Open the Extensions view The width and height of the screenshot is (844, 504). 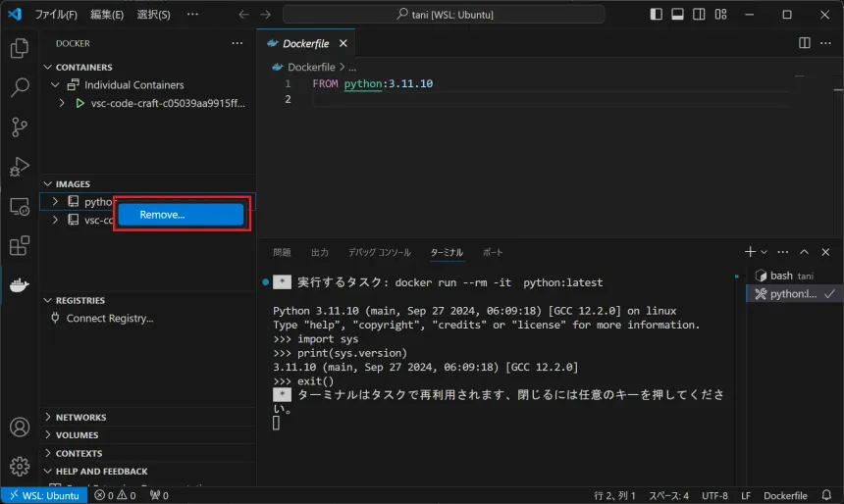(x=19, y=246)
